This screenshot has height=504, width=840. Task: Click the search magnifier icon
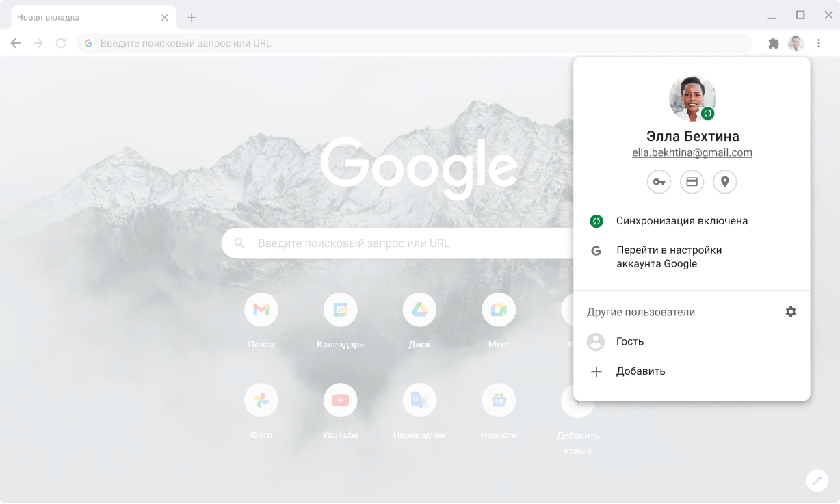[x=239, y=243]
